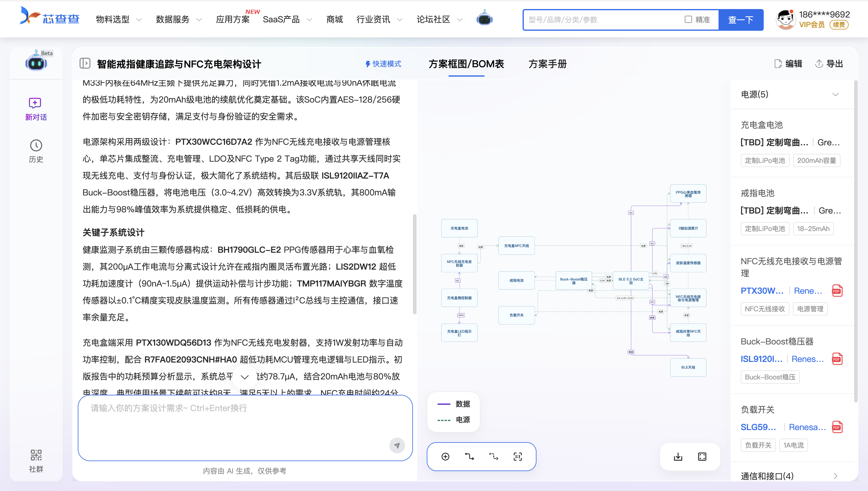The height and width of the screenshot is (491, 868).
Task: Click the 查一下 search button
Action: 741,20
